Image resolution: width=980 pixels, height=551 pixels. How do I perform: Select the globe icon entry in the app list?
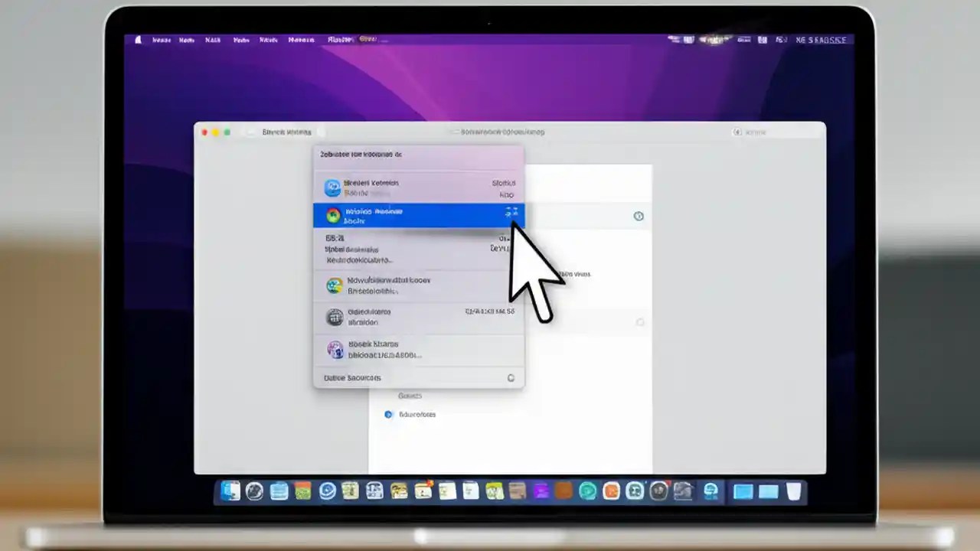tap(335, 317)
